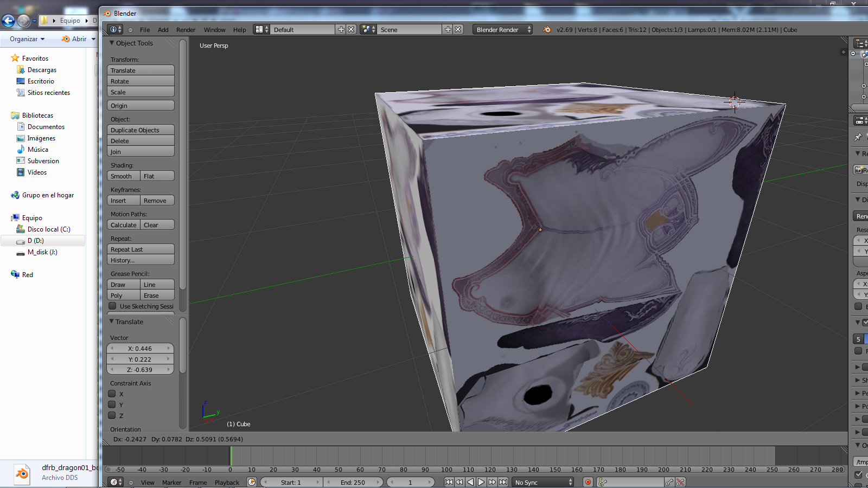The image size is (868, 488).
Task: Open the Blender Render engine dropdown
Action: pyautogui.click(x=502, y=29)
